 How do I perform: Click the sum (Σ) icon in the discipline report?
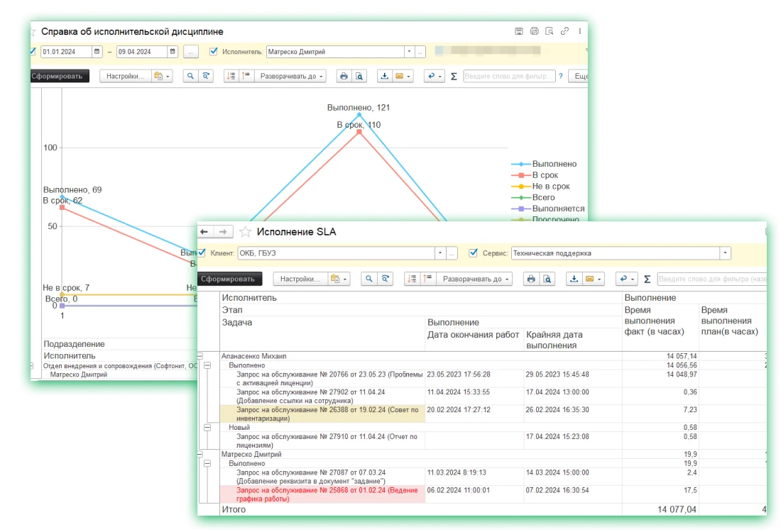click(454, 77)
